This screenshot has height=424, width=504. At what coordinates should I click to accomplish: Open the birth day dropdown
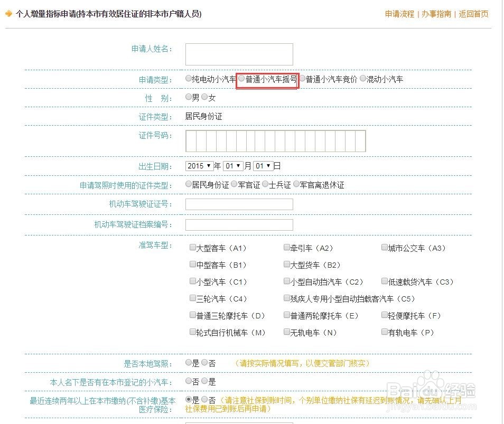tap(263, 166)
